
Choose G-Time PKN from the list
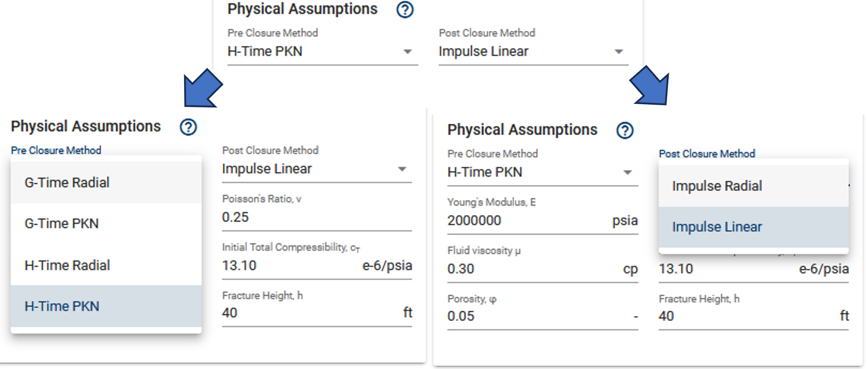pyautogui.click(x=106, y=224)
